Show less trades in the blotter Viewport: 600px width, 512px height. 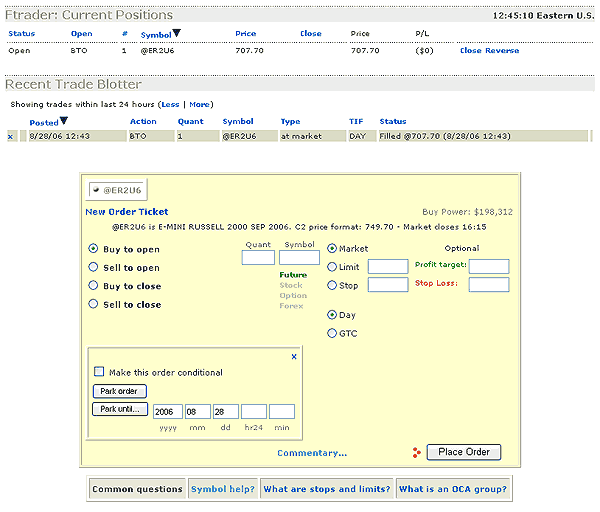[170, 104]
